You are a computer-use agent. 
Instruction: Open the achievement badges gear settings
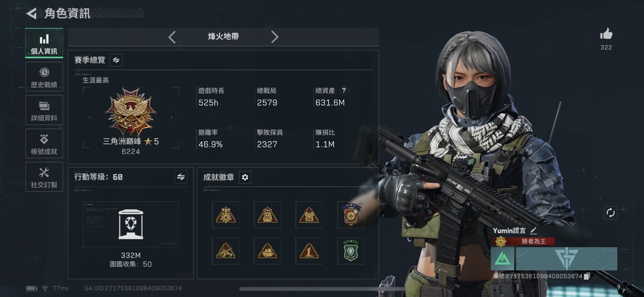click(x=245, y=177)
